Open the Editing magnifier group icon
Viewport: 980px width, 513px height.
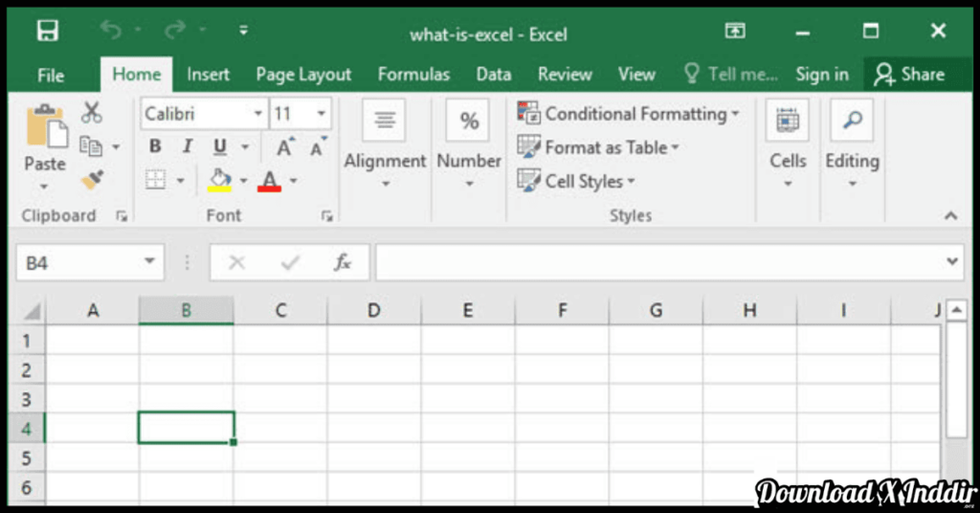(x=852, y=120)
